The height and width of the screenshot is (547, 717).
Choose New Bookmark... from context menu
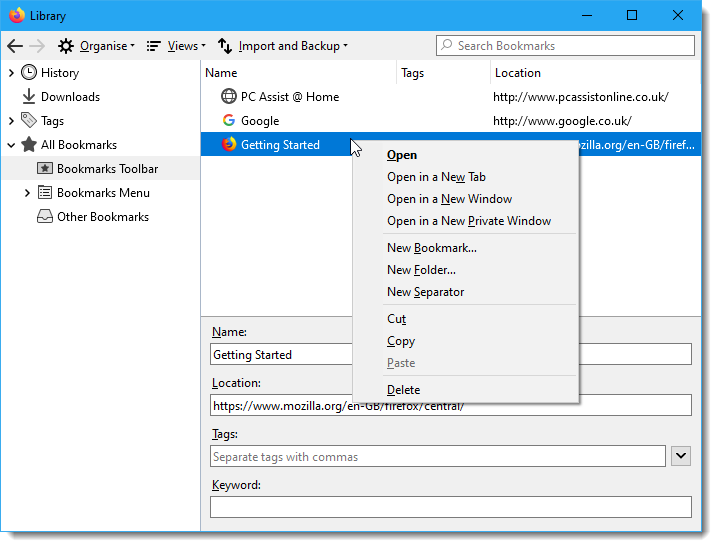point(466,248)
